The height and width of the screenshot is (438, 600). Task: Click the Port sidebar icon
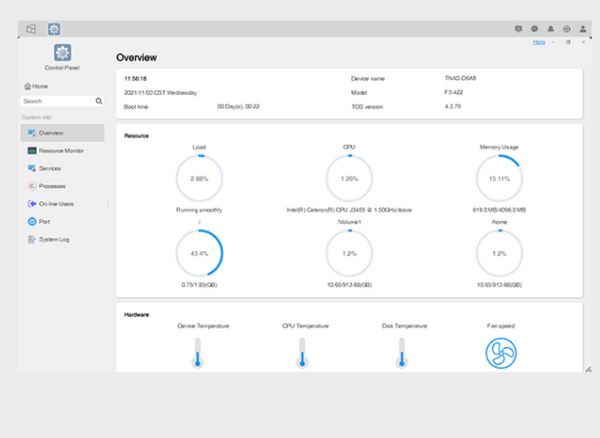pyautogui.click(x=32, y=221)
